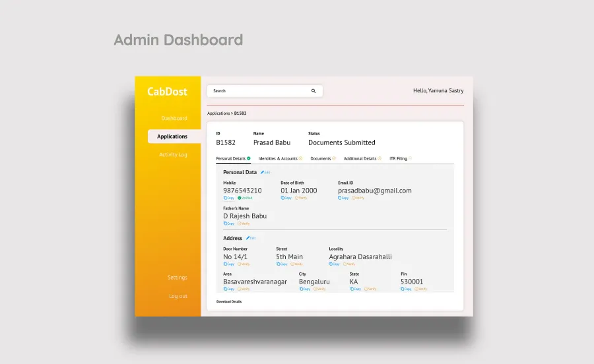
Task: Open Dashboard in the sidebar
Action: coord(174,119)
